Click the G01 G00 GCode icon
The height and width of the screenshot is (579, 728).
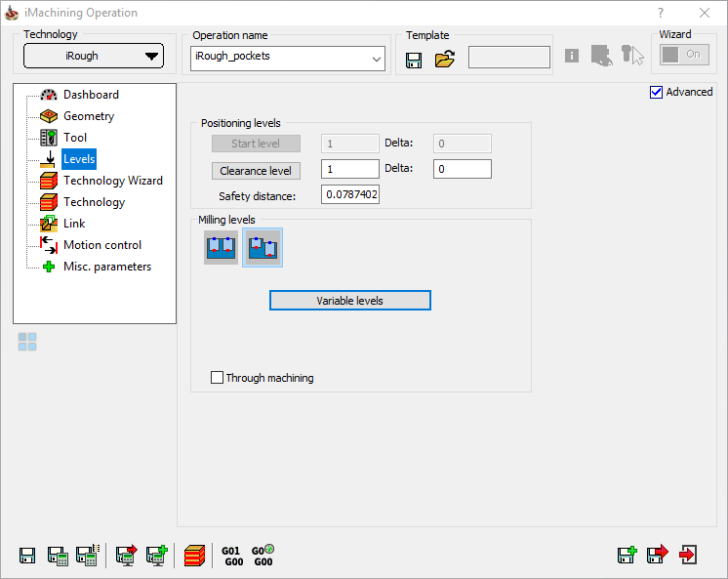(232, 556)
